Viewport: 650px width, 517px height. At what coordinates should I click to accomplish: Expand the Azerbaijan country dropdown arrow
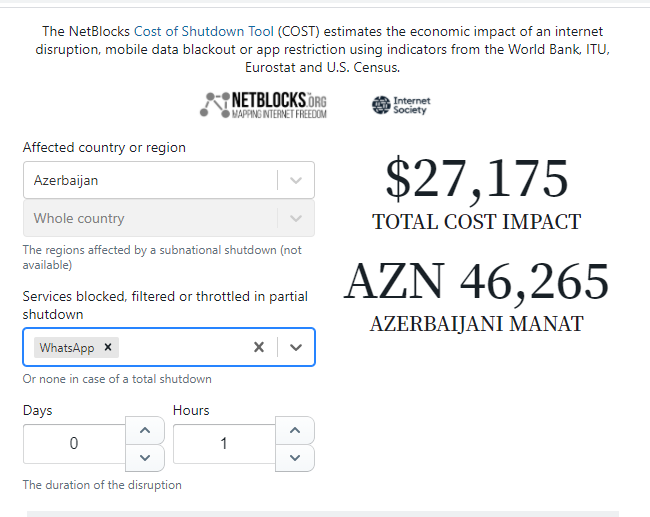pyautogui.click(x=296, y=180)
